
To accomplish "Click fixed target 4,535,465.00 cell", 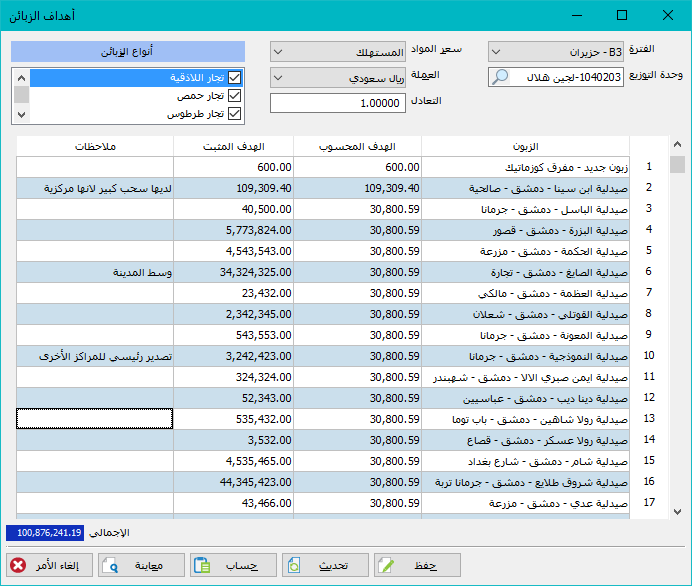I will click(233, 461).
